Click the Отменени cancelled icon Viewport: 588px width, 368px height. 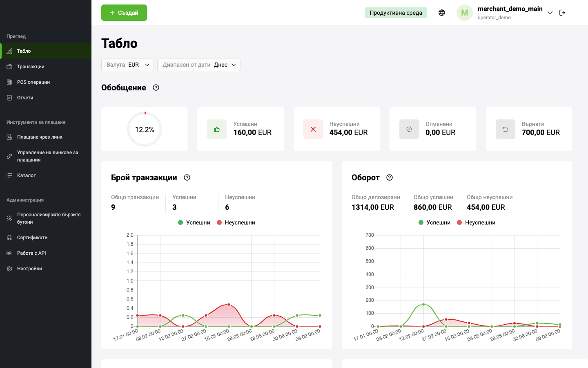tap(409, 129)
